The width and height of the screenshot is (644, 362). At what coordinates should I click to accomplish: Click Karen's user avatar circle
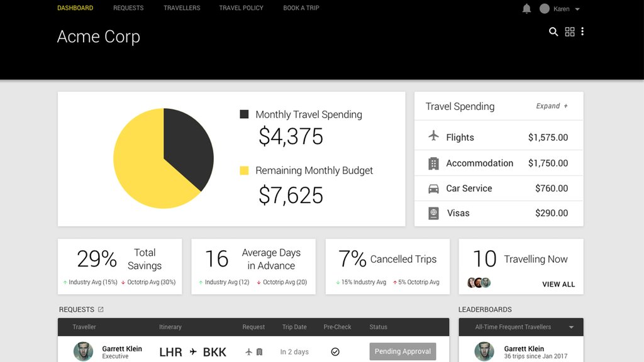coord(545,9)
